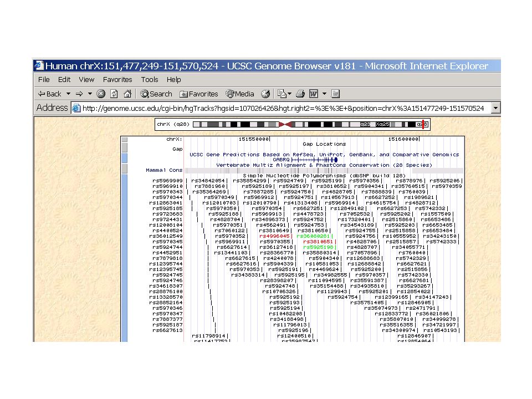Go to the Home page icon
The image size is (532, 399).
click(127, 94)
